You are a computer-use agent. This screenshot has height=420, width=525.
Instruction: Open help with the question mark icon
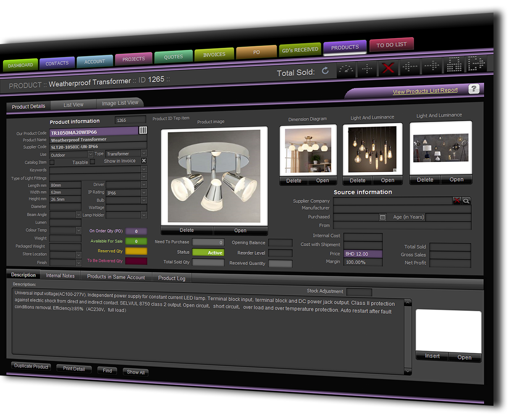[474, 89]
